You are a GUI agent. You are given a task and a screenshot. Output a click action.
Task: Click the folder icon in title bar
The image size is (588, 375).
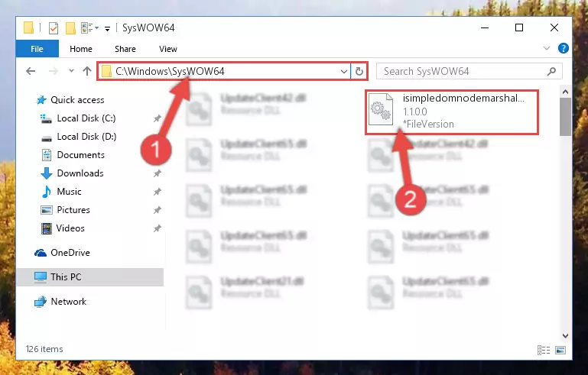tap(29, 28)
